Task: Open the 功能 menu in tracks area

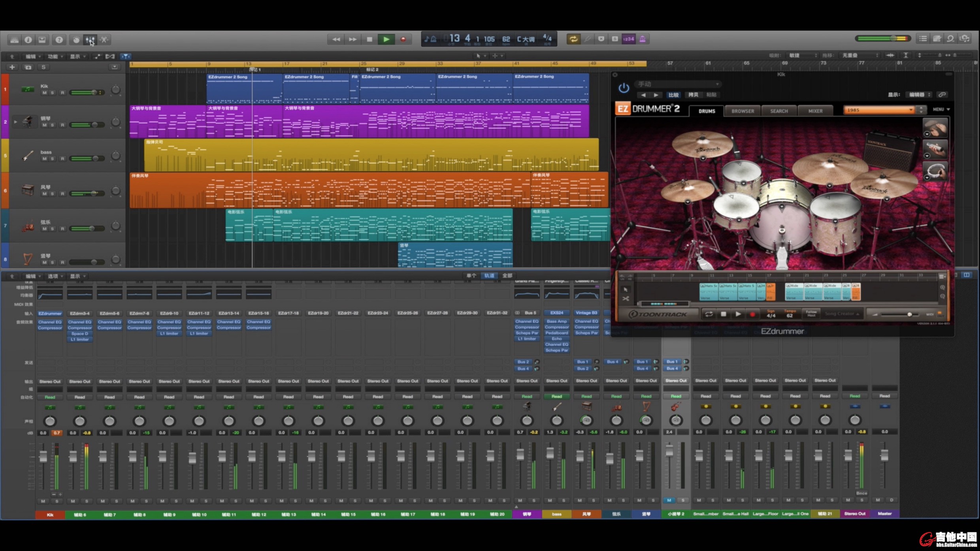Action: (55, 56)
